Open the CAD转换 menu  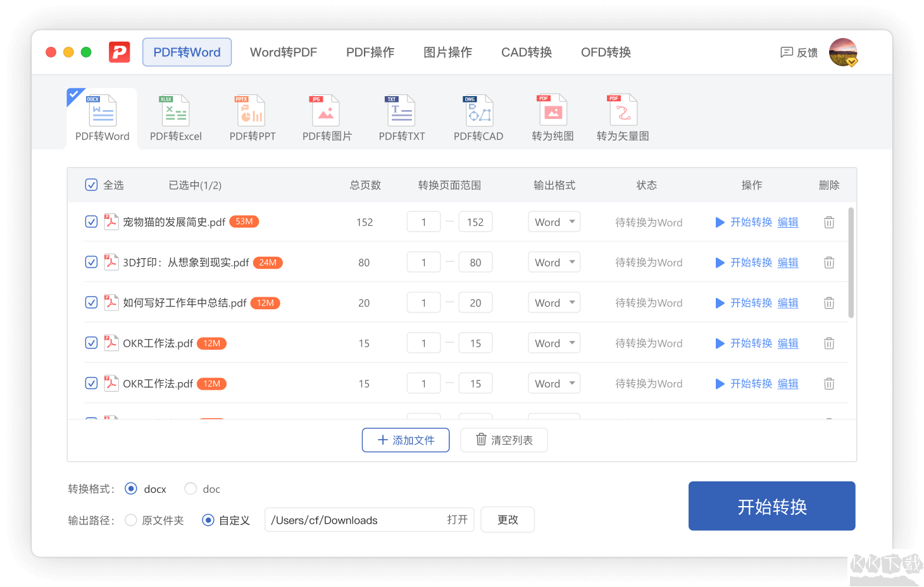click(x=526, y=52)
